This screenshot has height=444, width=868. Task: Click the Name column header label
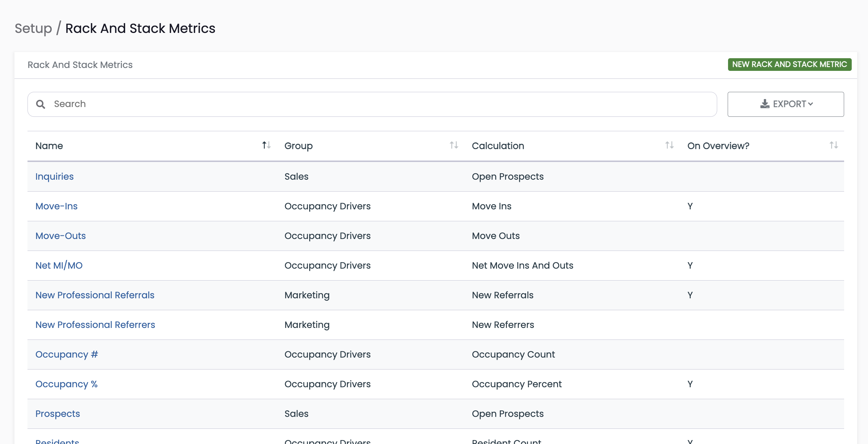[x=49, y=146]
